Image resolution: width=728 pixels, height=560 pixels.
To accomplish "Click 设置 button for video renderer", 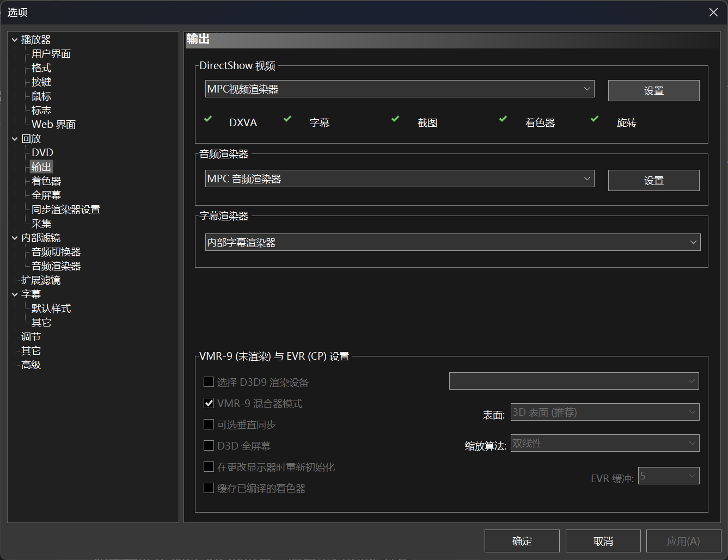I will point(653,91).
